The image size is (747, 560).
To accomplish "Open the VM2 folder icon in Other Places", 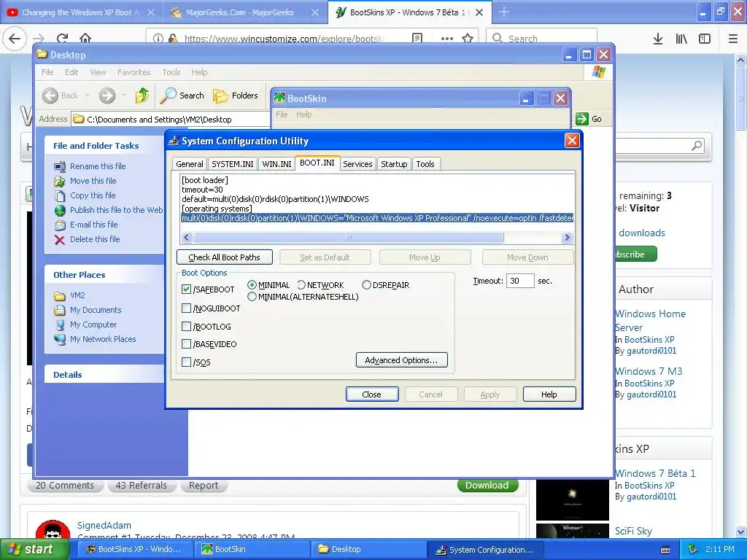I will [60, 296].
